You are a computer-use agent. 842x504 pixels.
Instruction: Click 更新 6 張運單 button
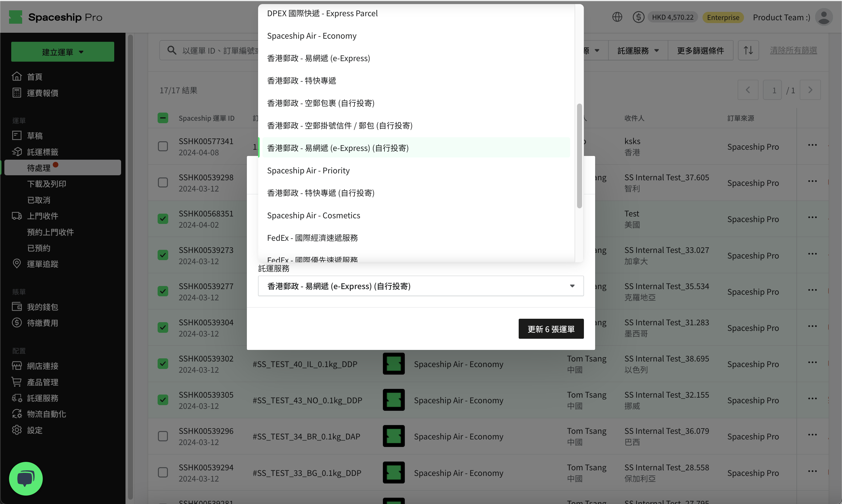(551, 329)
